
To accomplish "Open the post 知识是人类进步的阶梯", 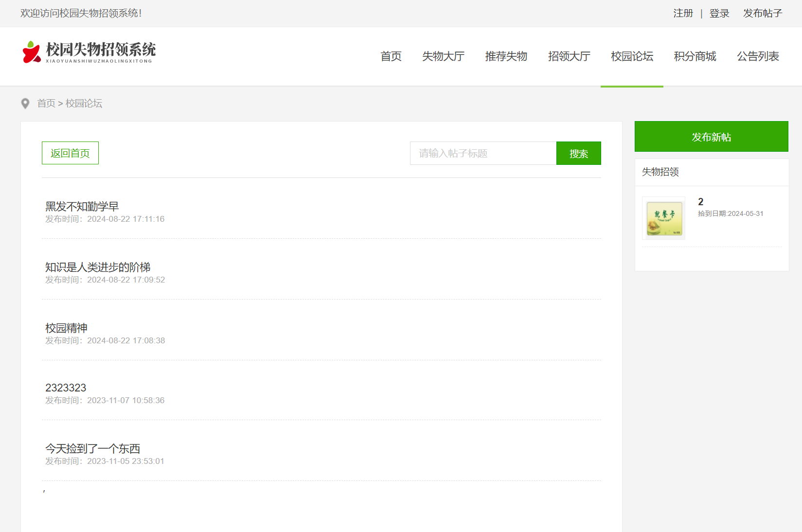I will point(98,267).
